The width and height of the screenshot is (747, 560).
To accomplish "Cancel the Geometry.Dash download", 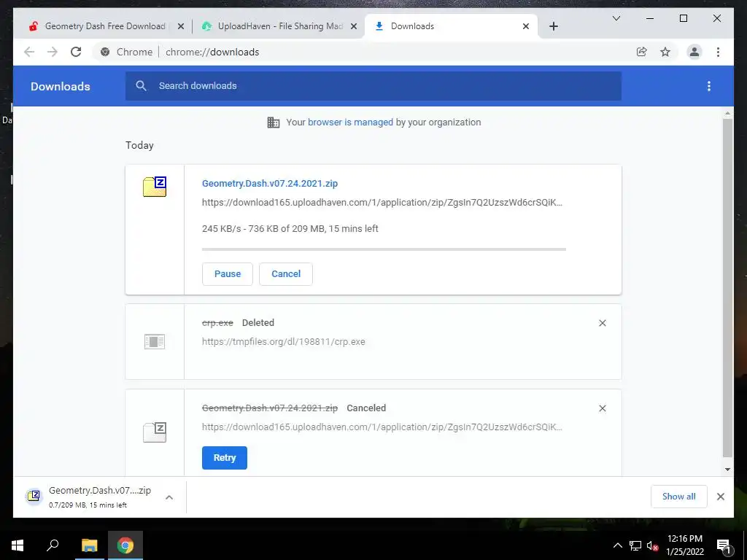I will point(286,274).
